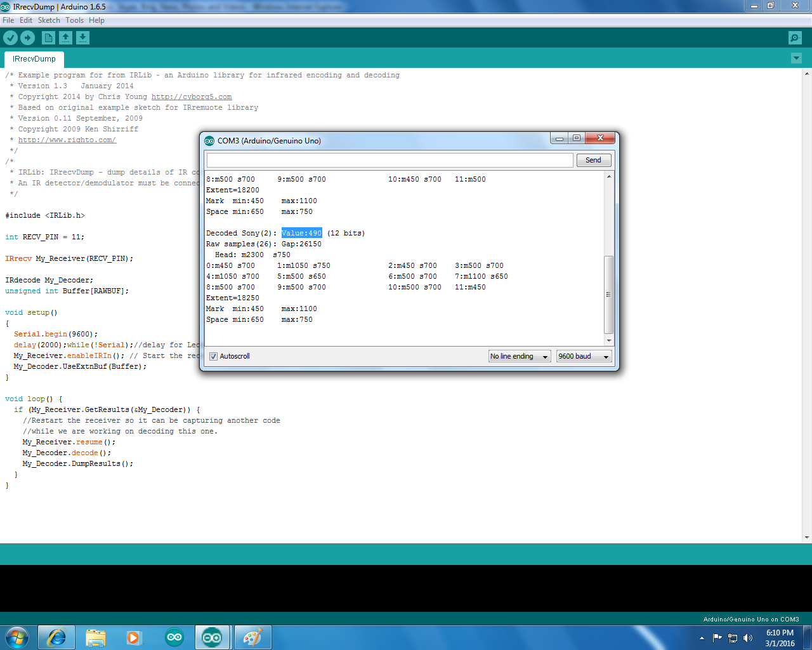Open the Edit menu

26,20
